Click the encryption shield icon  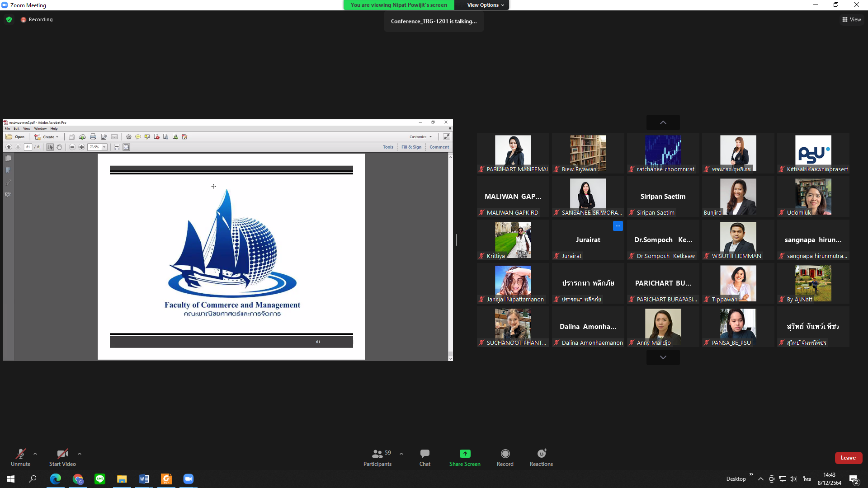click(9, 19)
